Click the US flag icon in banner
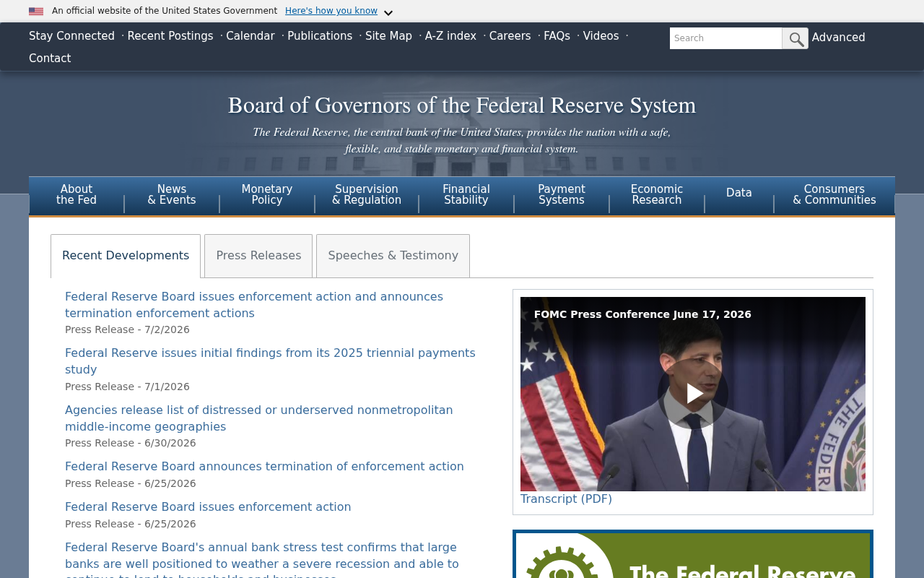This screenshot has width=924, height=578. [36, 12]
